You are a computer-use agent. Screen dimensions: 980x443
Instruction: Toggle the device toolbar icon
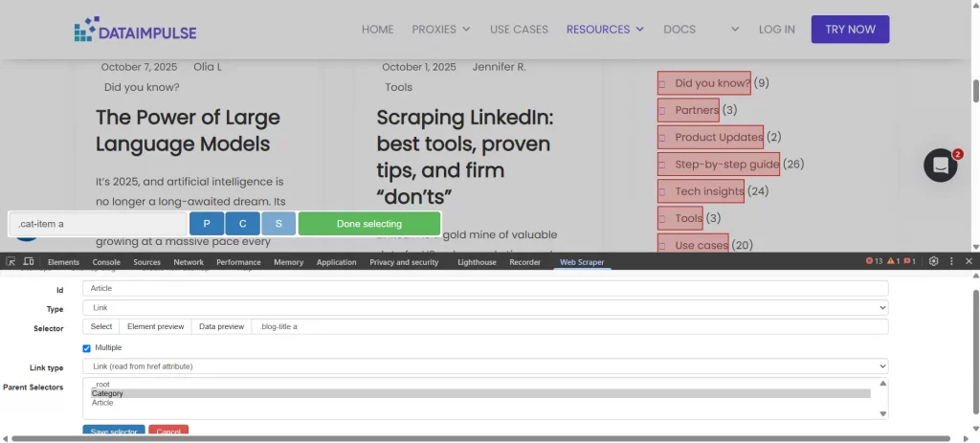point(29,261)
